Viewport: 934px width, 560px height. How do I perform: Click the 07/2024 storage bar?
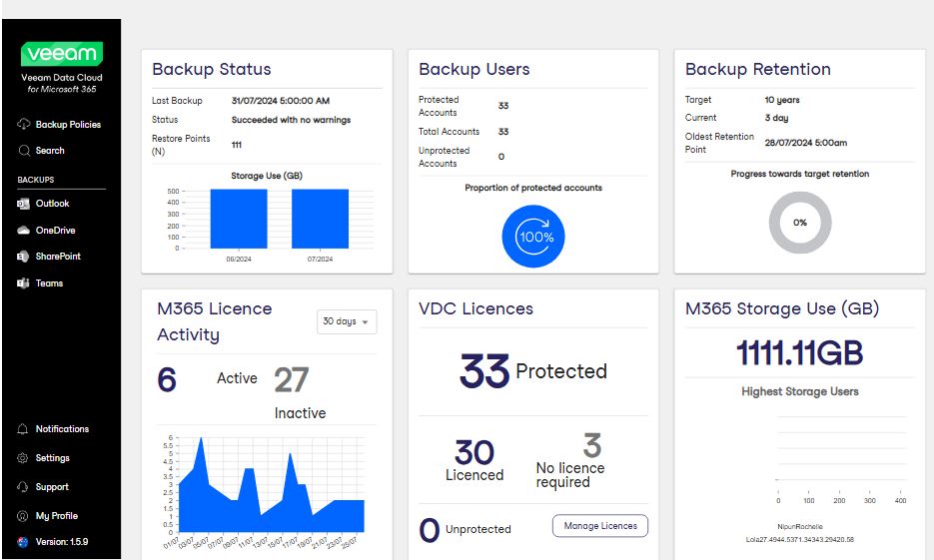tap(320, 219)
